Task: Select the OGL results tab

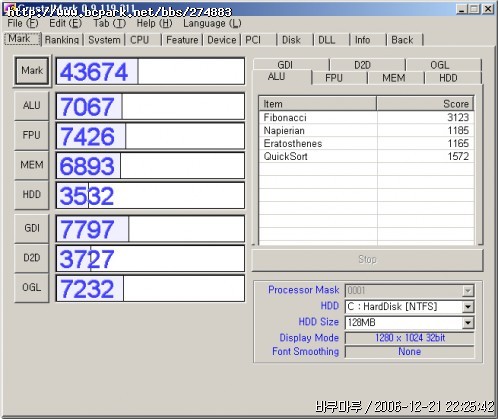Action: click(x=440, y=65)
